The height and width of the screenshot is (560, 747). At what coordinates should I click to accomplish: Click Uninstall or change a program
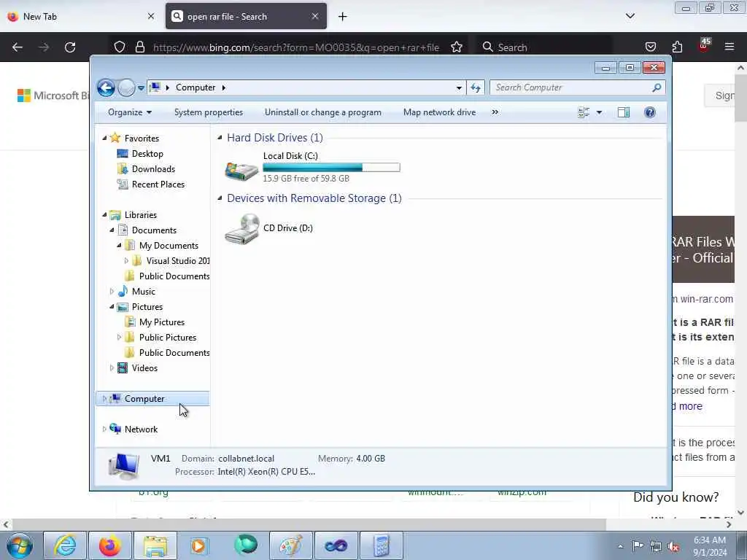[323, 112]
